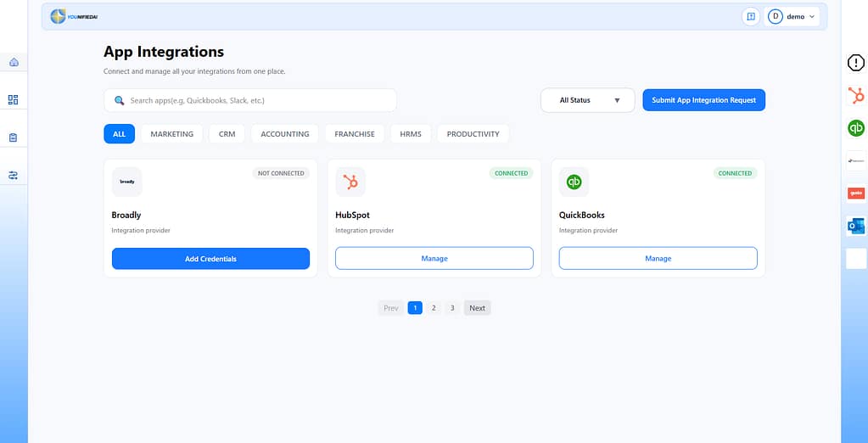Viewport: 868px width, 443px height.
Task: Click the Next pagination button
Action: pos(477,308)
